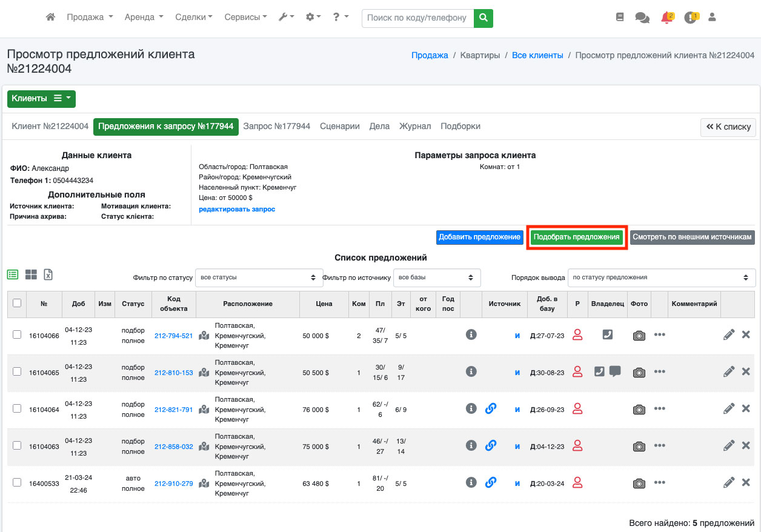Click the home icon in top navbar

click(51, 18)
